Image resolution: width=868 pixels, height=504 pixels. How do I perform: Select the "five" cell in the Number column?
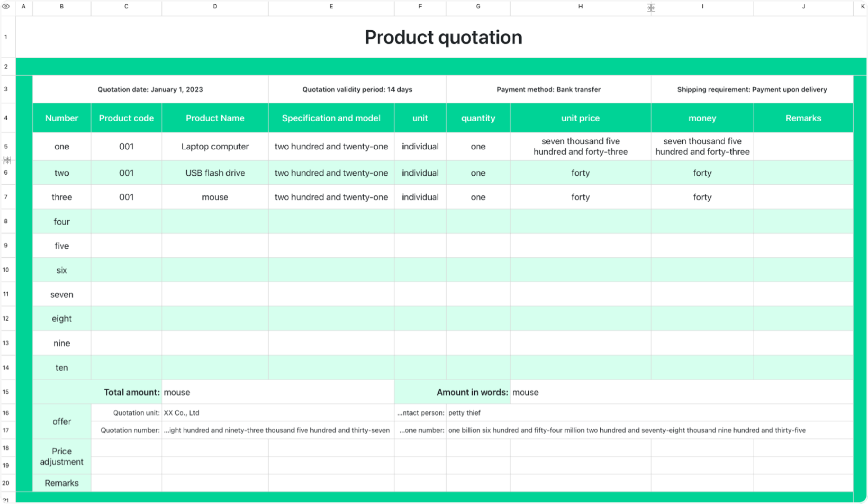pyautogui.click(x=62, y=246)
